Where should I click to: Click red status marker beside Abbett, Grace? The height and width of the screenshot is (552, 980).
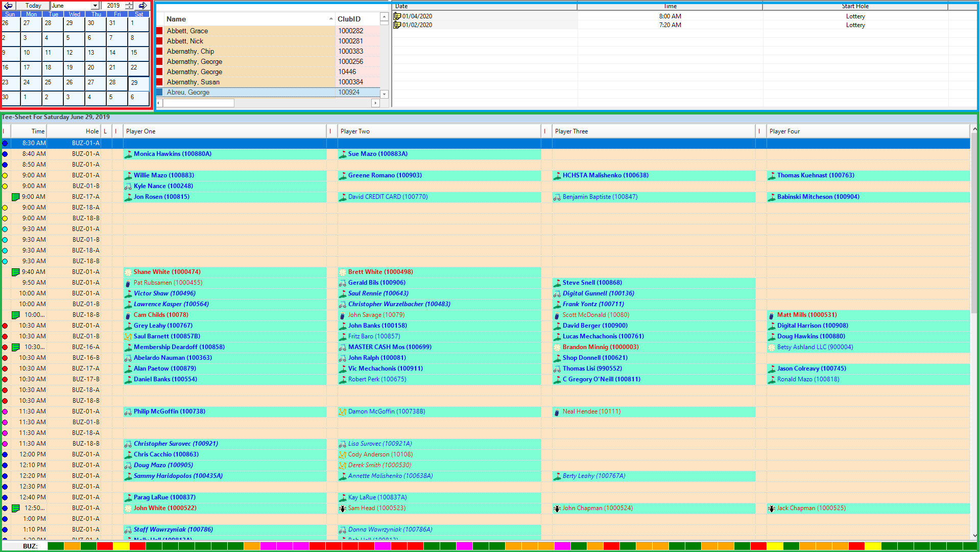coord(159,31)
